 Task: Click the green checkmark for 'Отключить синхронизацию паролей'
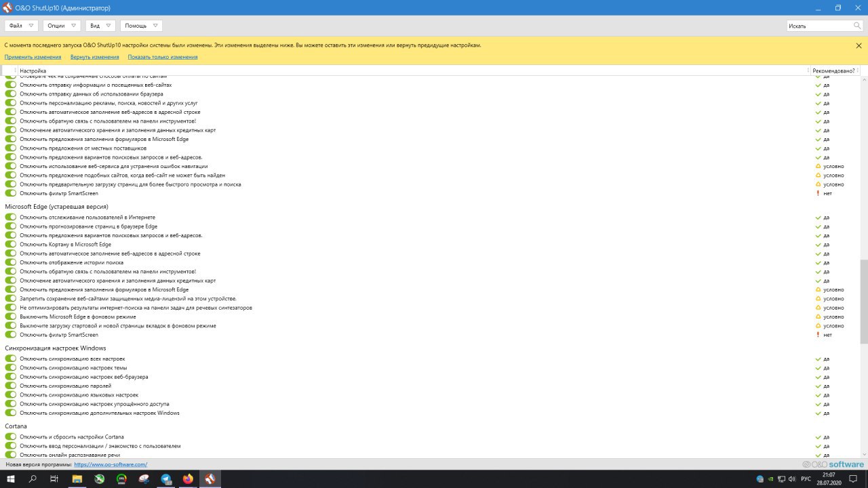pyautogui.click(x=818, y=386)
